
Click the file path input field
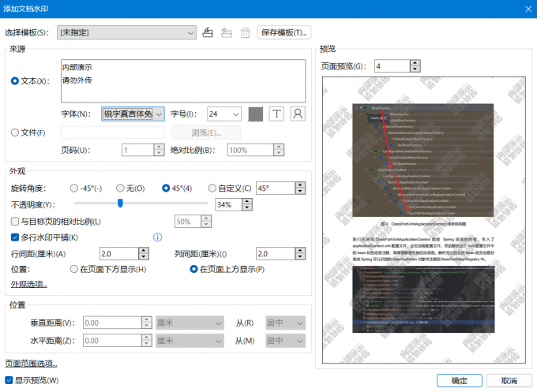point(113,133)
